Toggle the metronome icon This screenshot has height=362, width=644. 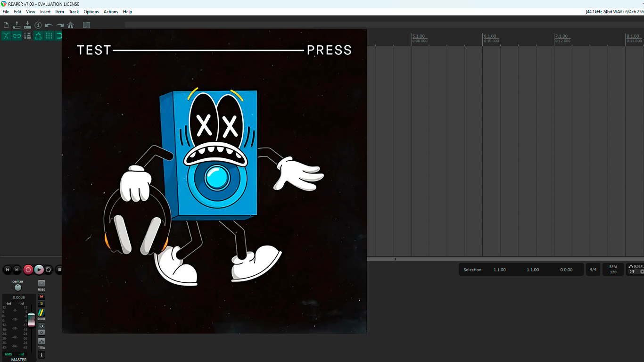[x=71, y=25]
